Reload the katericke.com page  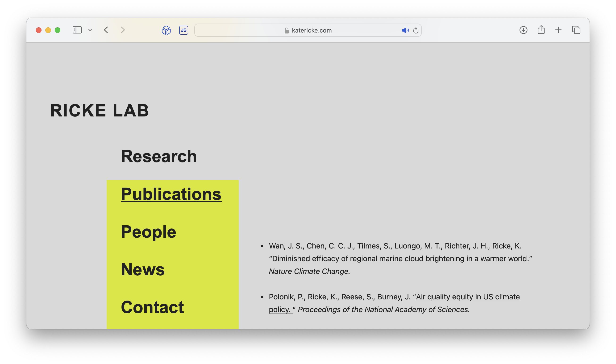[416, 30]
